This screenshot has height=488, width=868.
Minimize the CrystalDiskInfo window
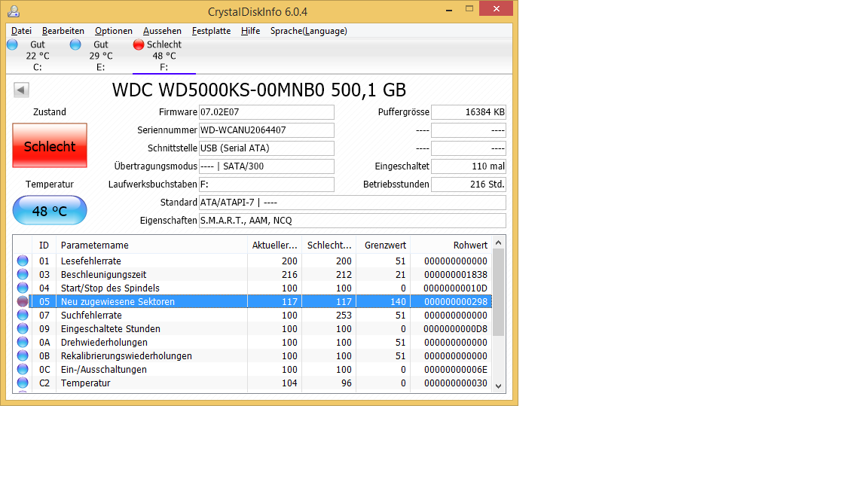(x=449, y=9)
